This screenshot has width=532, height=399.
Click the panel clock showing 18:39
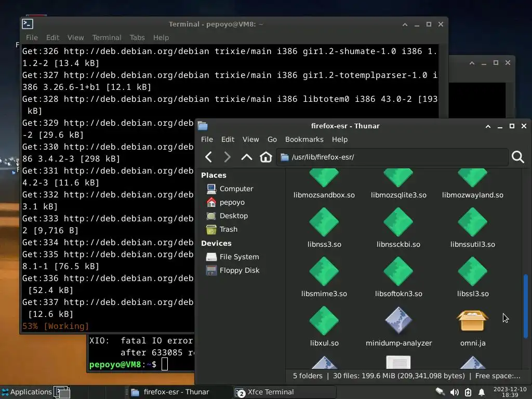pyautogui.click(x=510, y=392)
